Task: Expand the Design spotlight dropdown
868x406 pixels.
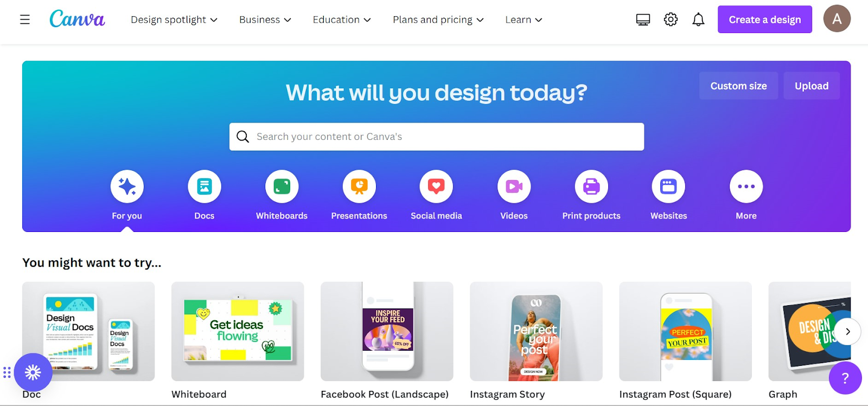Action: (x=174, y=20)
